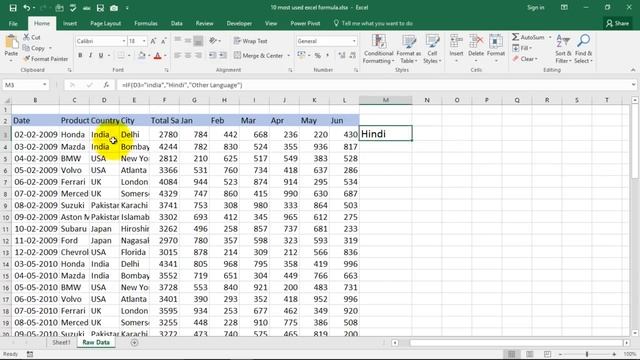The width and height of the screenshot is (640, 360).
Task: Toggle Wrap Text
Action: [x=251, y=41]
